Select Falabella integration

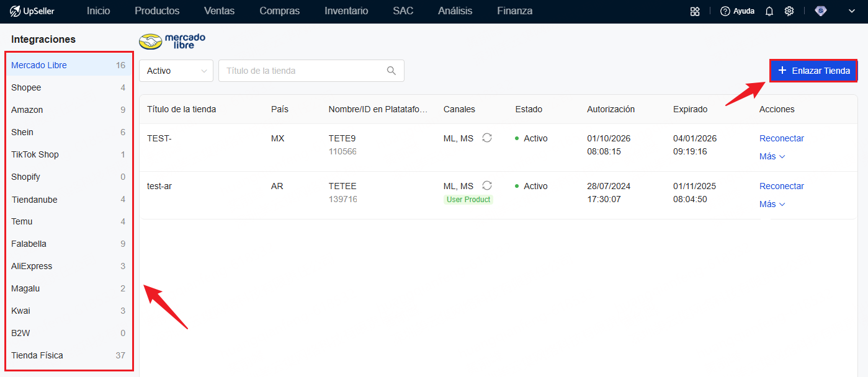68,244
